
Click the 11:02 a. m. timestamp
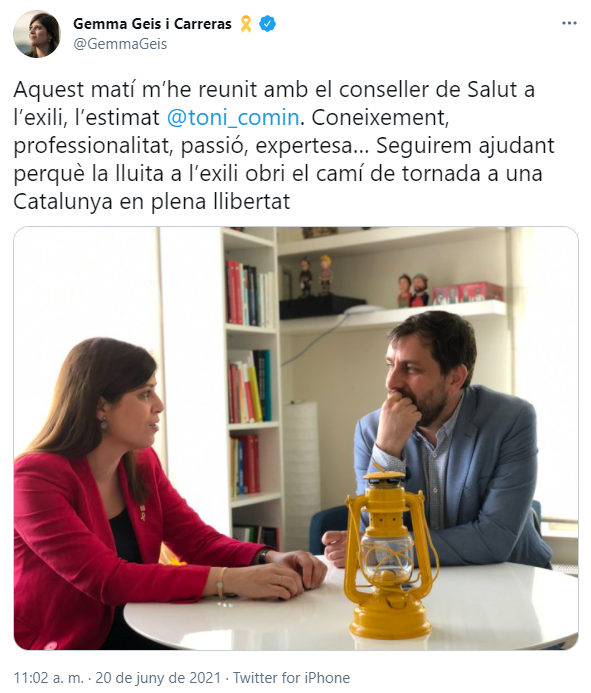48,678
